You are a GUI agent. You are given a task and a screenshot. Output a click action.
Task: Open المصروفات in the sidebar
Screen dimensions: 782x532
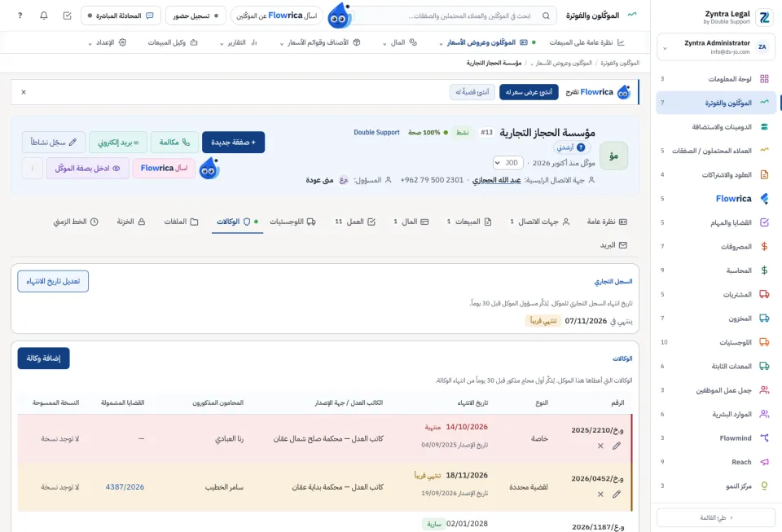(716, 246)
